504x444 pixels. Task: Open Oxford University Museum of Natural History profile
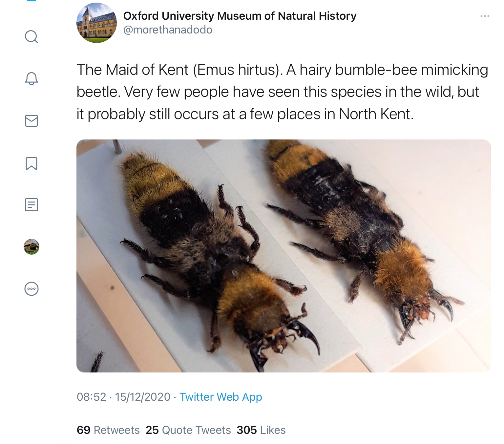pos(240,16)
